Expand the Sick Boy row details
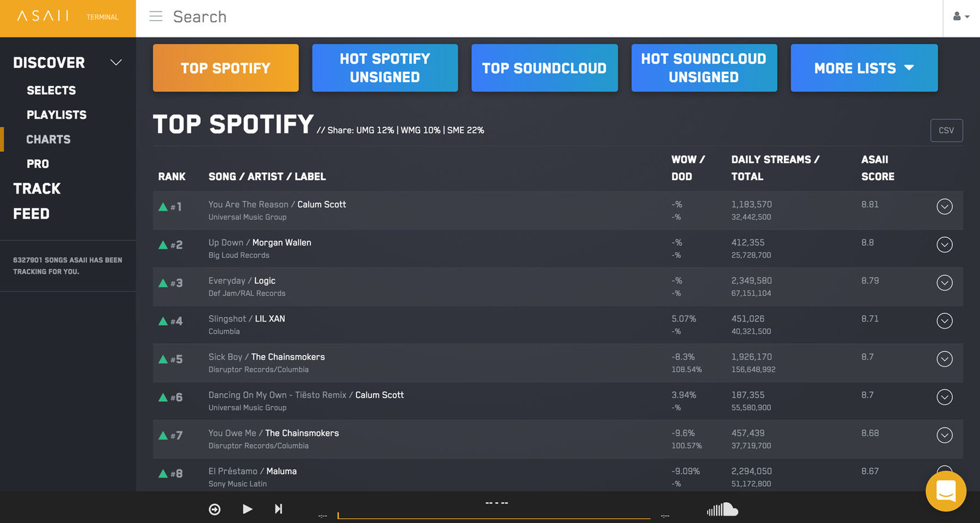980x523 pixels. [944, 359]
